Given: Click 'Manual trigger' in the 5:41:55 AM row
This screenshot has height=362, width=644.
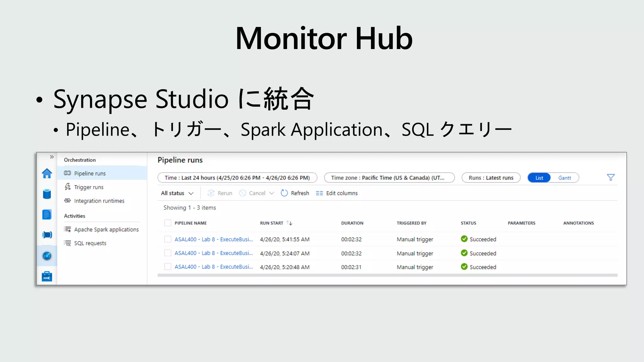Looking at the screenshot, I should pyautogui.click(x=415, y=239).
